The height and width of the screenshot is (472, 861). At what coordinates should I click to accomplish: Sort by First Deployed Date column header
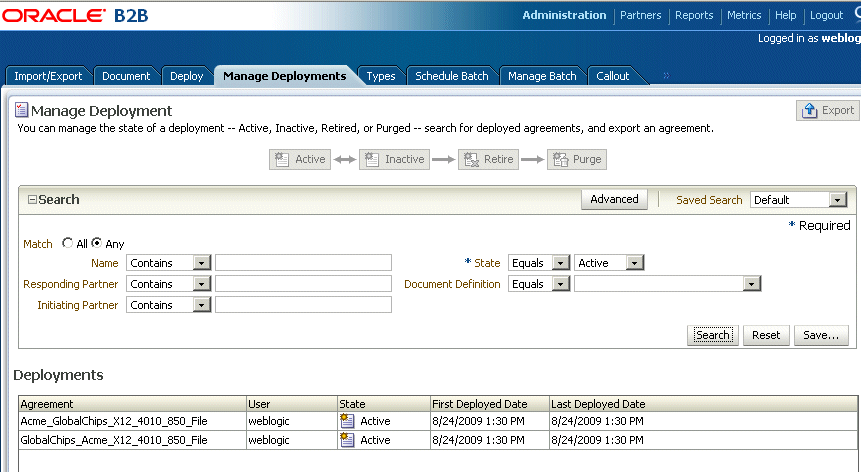490,404
